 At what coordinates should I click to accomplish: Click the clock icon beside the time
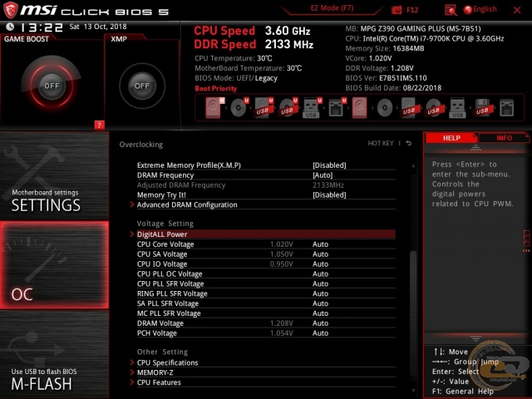10,27
